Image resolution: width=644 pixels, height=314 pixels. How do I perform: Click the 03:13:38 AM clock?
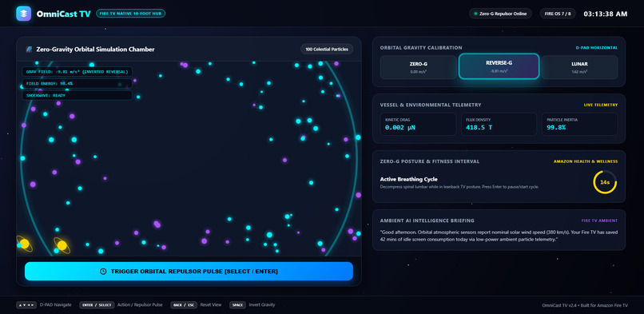(x=606, y=14)
